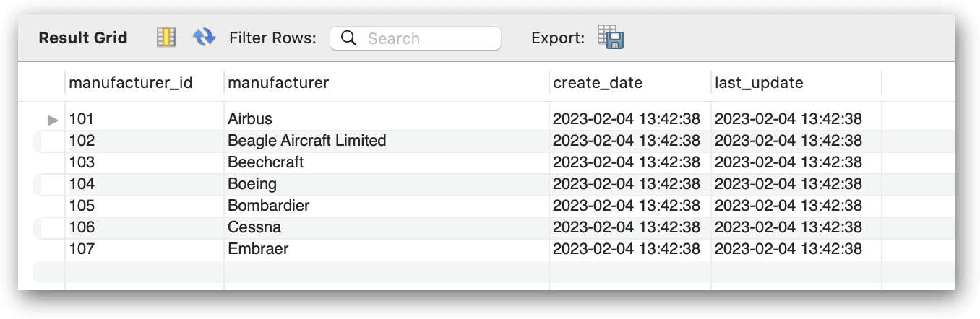Click the form editor grid icon

coord(166,38)
